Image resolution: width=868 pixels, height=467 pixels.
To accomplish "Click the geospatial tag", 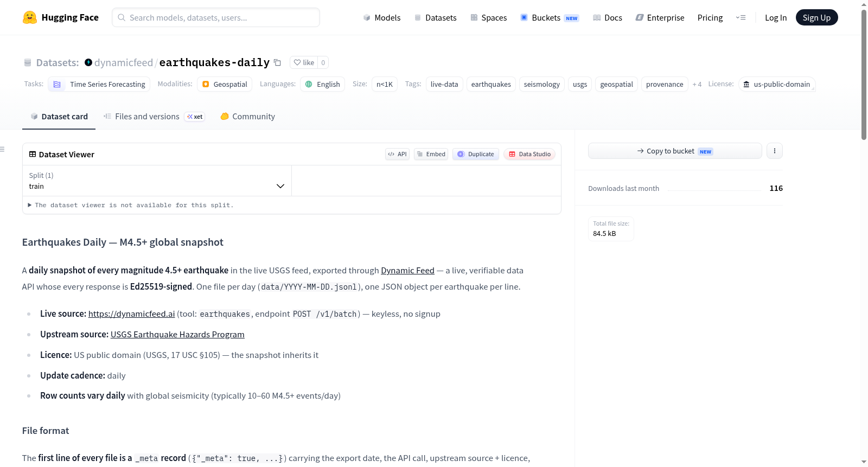I will pyautogui.click(x=617, y=84).
